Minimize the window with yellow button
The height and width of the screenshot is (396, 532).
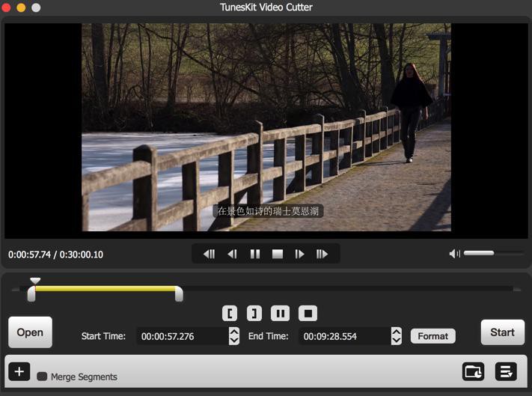click(x=21, y=7)
